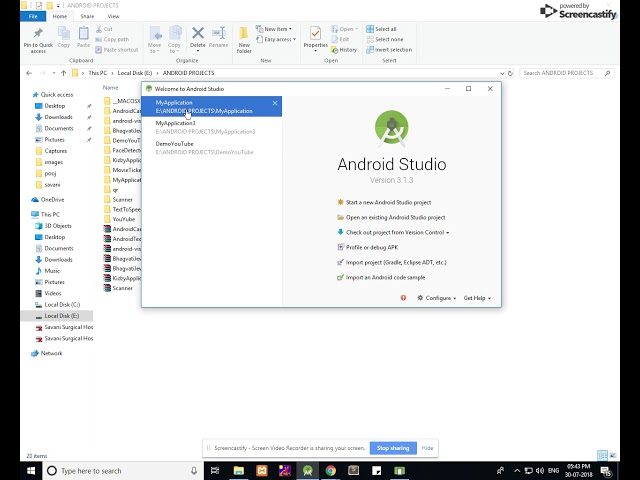Click Open in the ribbon Open group
Viewport: 640px width, 480px height.
[344, 29]
